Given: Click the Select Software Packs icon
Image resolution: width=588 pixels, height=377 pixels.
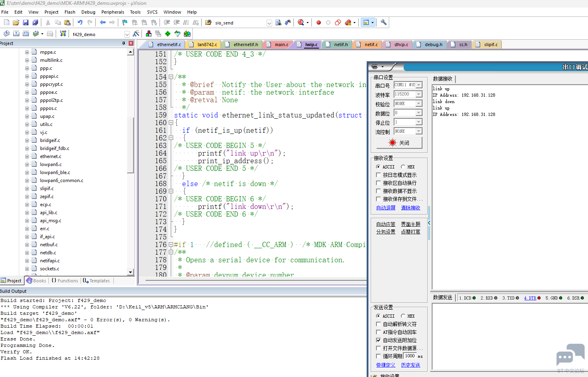Looking at the screenshot, I should pyautogui.click(x=177, y=34).
